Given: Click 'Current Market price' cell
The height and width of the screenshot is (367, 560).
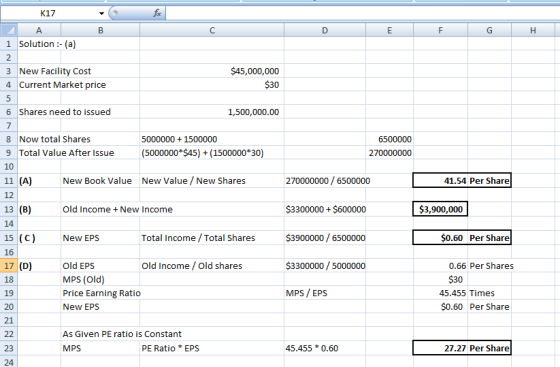Looking at the screenshot, I should [62, 85].
